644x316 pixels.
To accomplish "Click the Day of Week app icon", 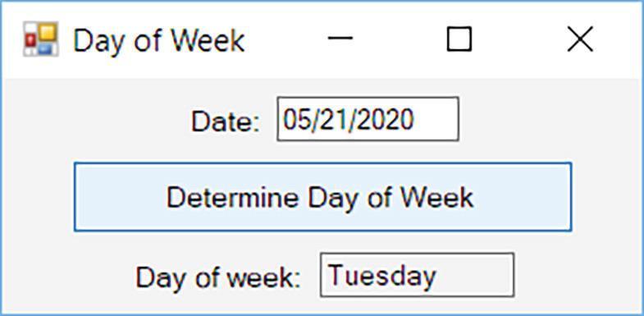I will [x=41, y=39].
